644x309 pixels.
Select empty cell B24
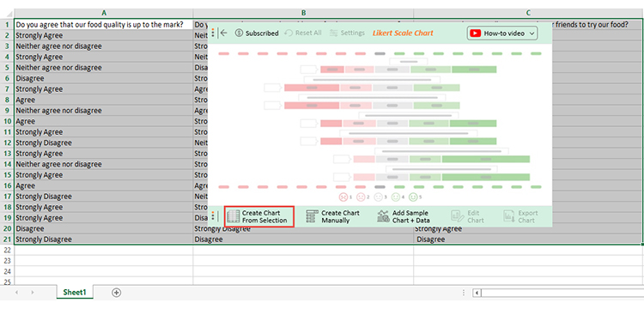click(303, 271)
